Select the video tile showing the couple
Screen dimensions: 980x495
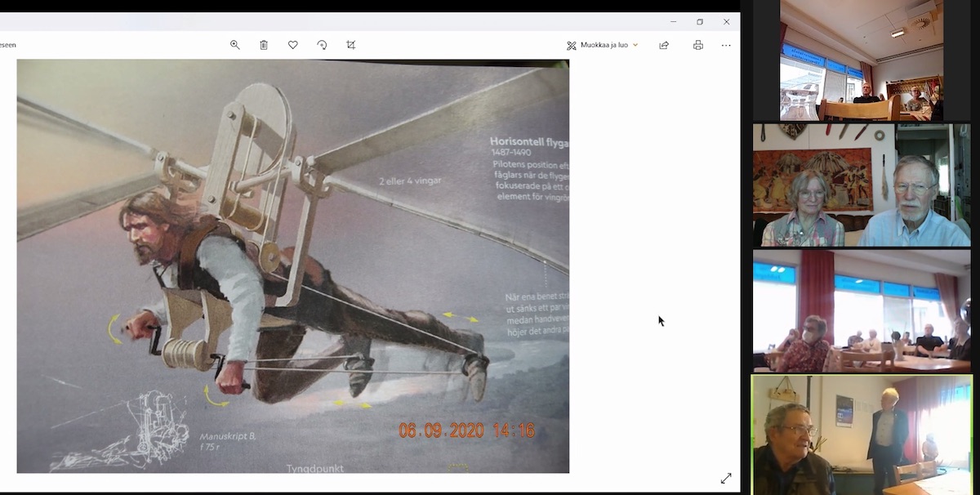(x=862, y=185)
